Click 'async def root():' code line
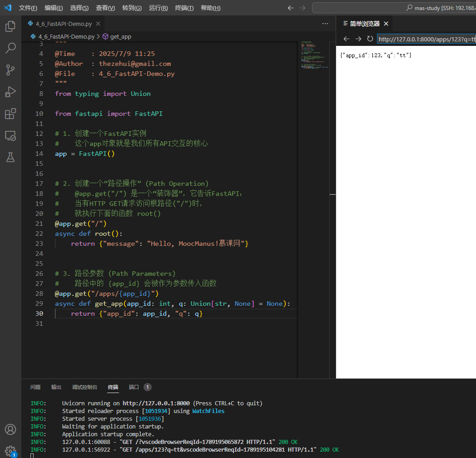This screenshot has width=476, height=458. (x=89, y=234)
